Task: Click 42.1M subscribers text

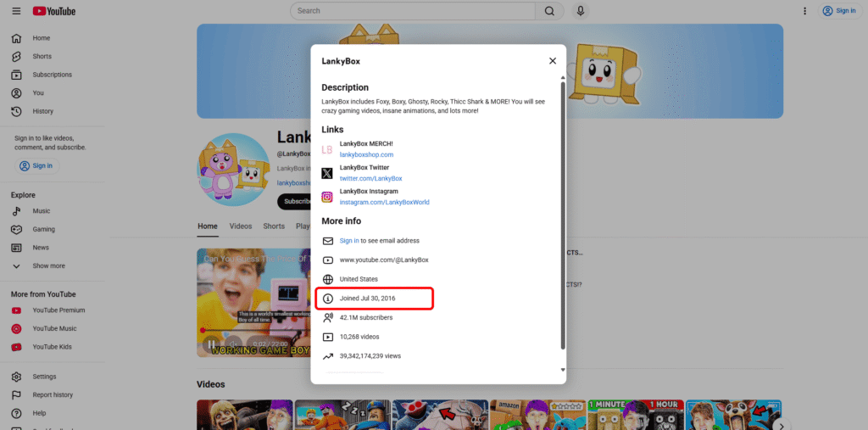Action: coord(366,317)
